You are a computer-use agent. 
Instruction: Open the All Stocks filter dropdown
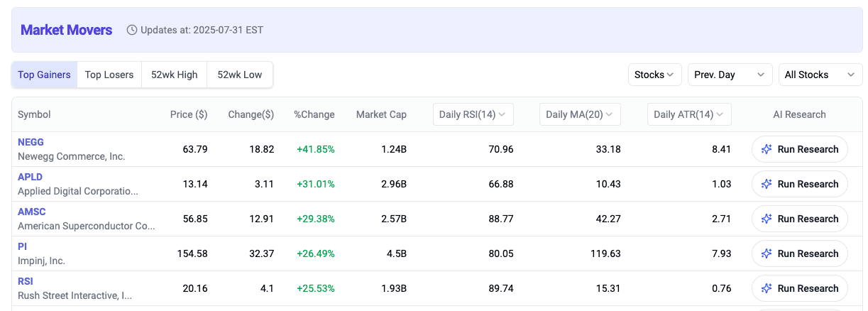[x=820, y=75]
